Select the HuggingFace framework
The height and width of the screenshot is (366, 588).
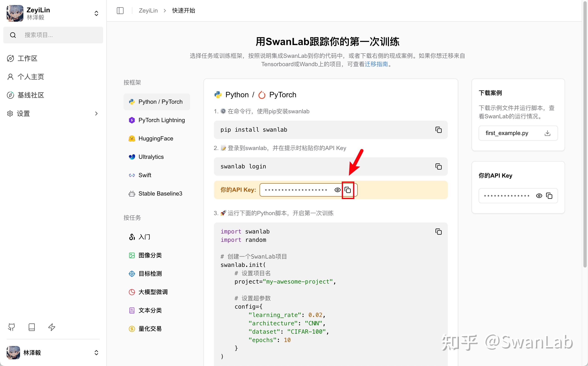pyautogui.click(x=156, y=138)
